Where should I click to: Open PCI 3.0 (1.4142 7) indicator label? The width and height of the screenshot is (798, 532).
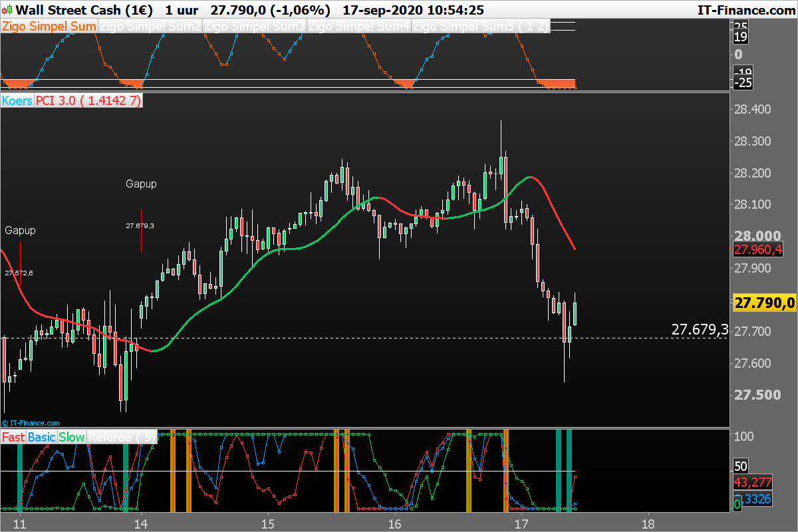click(x=88, y=101)
